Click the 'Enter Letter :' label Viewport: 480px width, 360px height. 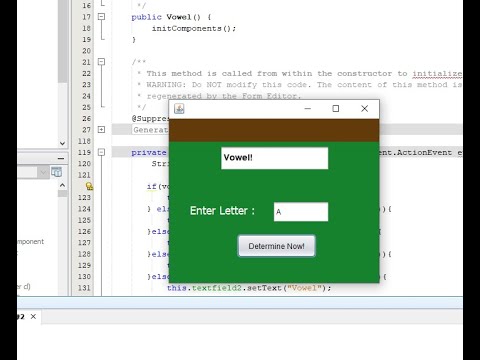pyautogui.click(x=222, y=211)
